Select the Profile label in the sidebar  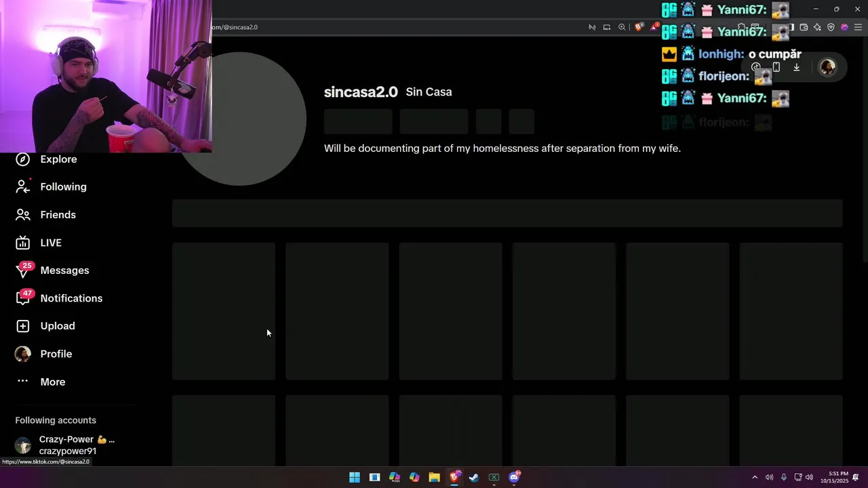[56, 354]
